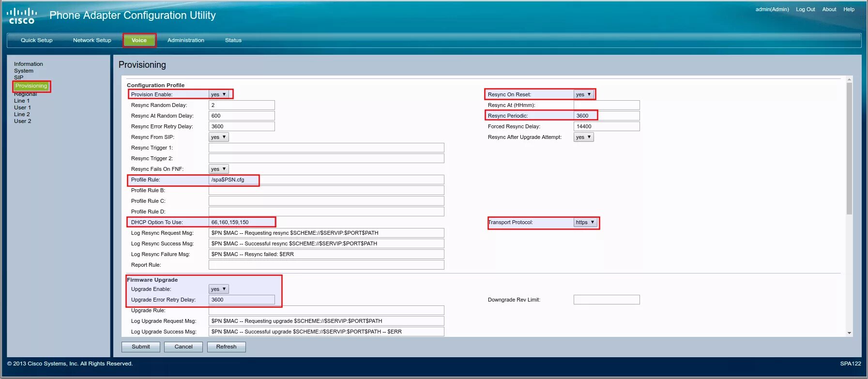Click the Log Out link
The image size is (868, 379).
click(x=806, y=9)
